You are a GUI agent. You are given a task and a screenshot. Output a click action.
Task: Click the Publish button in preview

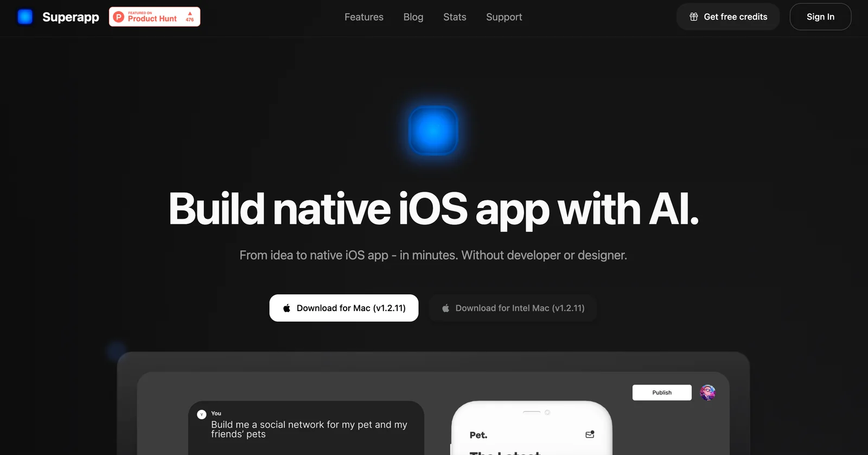click(662, 393)
